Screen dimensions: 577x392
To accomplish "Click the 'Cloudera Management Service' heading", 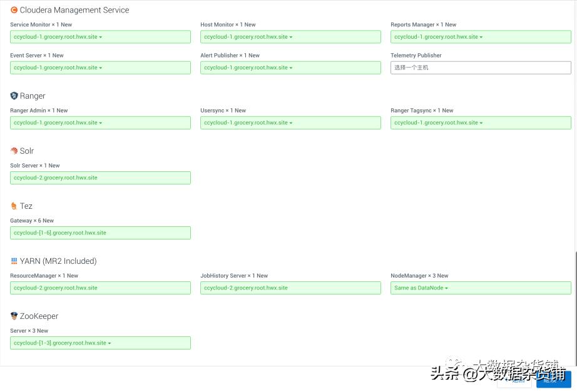I will click(74, 10).
